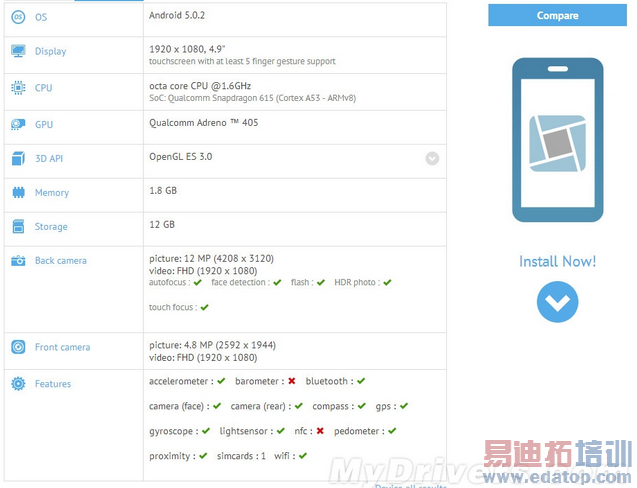Image resolution: width=637 pixels, height=488 pixels.
Task: Click the barometer red cross mark
Action: tap(292, 381)
